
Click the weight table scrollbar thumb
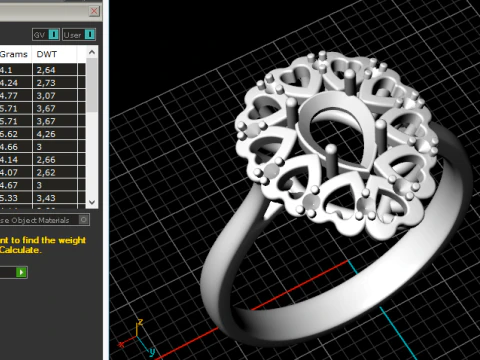(92, 85)
